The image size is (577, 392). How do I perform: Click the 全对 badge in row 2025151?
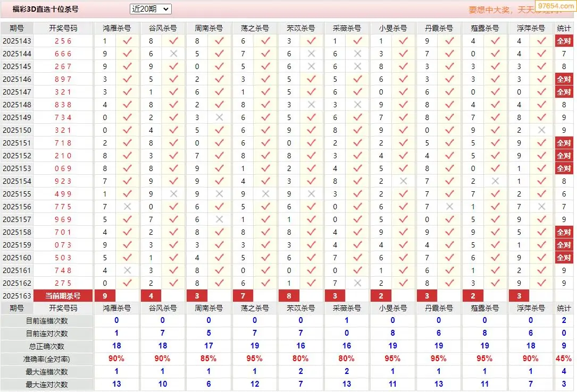click(x=564, y=143)
